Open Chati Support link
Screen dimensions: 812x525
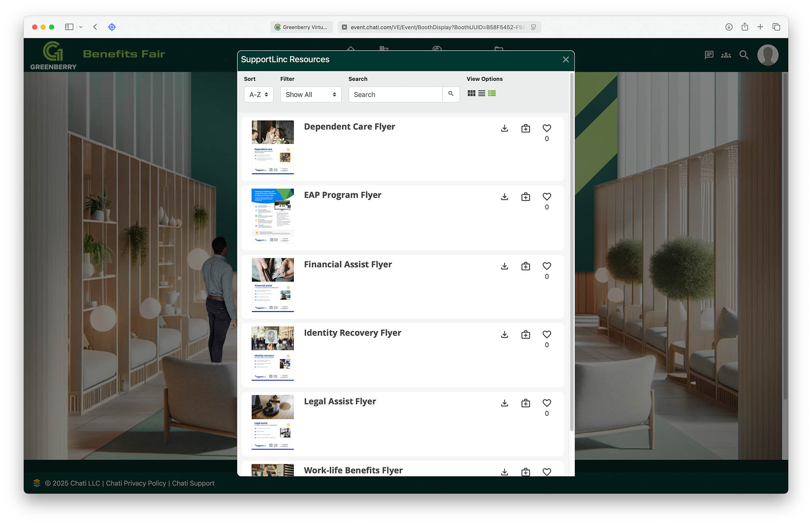coord(193,483)
